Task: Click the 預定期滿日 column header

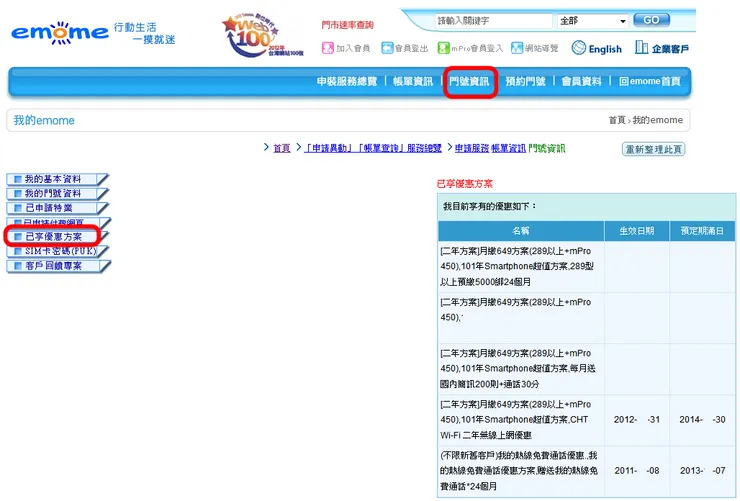Action: click(x=702, y=231)
